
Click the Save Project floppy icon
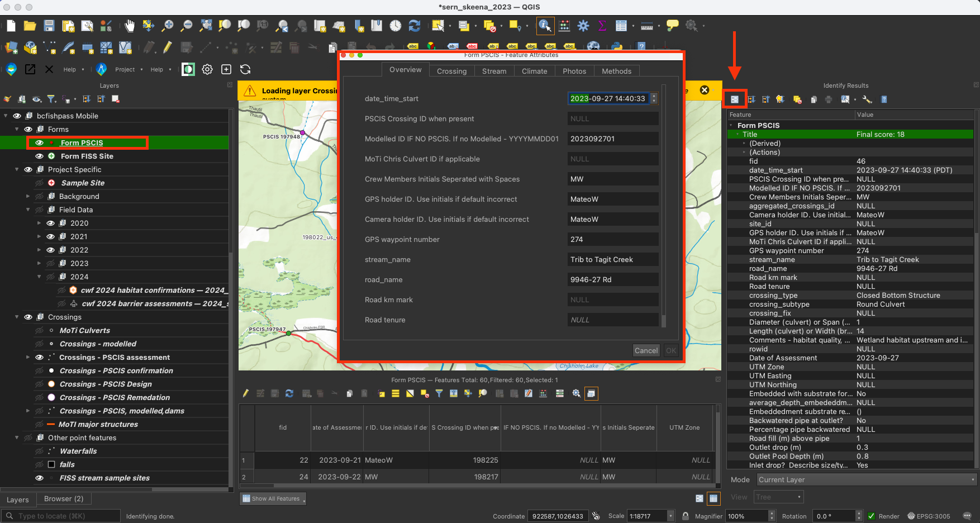pyautogui.click(x=49, y=25)
